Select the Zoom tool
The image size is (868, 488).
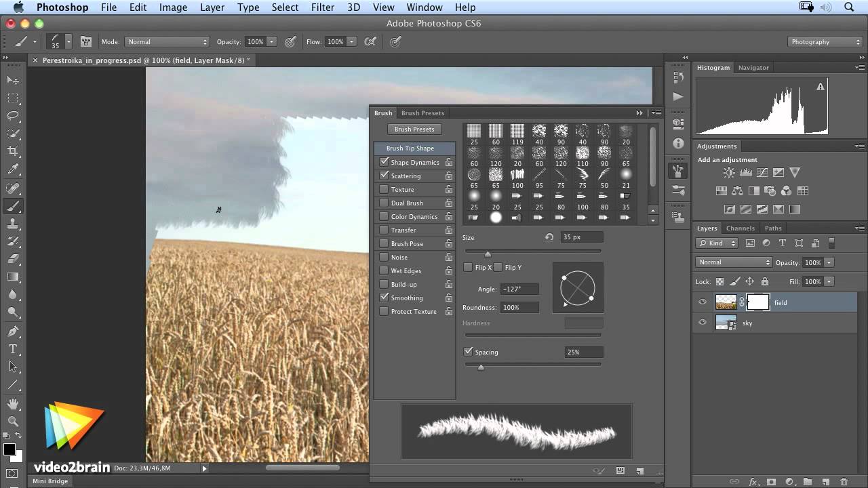click(13, 422)
